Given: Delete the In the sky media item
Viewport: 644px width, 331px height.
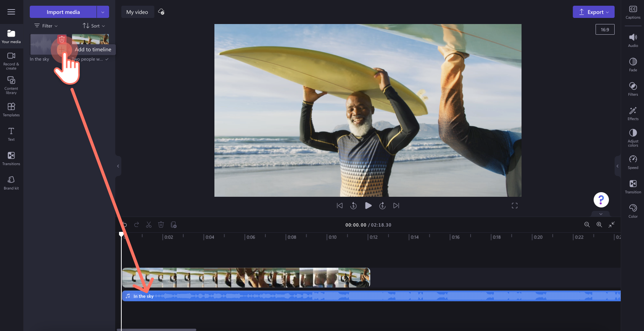Looking at the screenshot, I should click(62, 39).
